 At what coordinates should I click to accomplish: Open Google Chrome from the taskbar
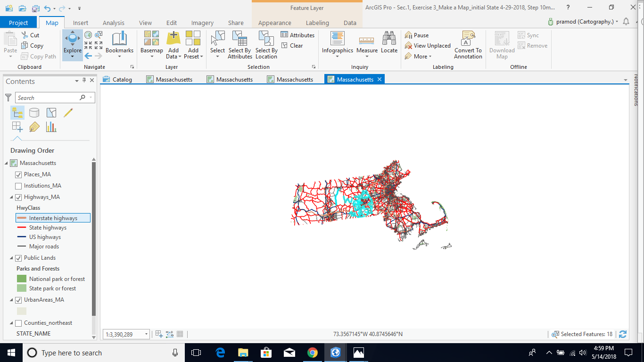(312, 353)
